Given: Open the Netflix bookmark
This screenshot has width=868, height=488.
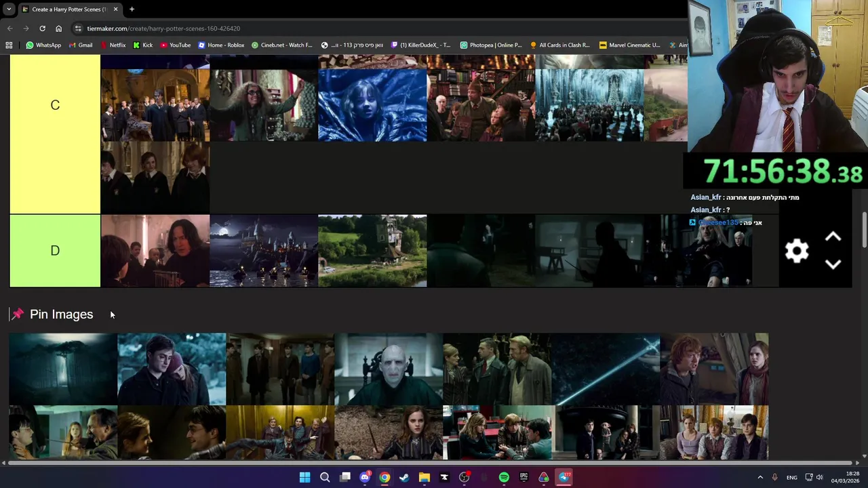Looking at the screenshot, I should click(113, 45).
